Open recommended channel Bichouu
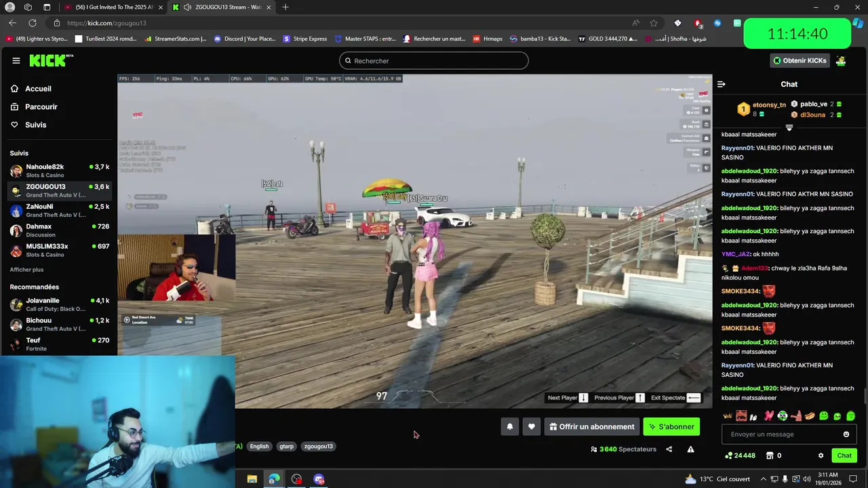Image resolution: width=868 pixels, height=488 pixels. coord(60,324)
